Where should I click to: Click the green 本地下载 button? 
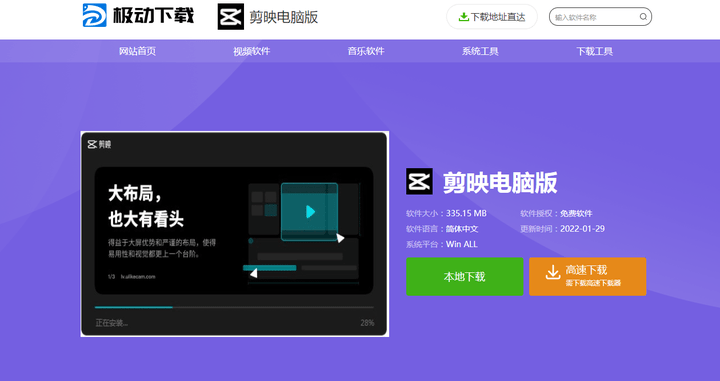(x=465, y=276)
